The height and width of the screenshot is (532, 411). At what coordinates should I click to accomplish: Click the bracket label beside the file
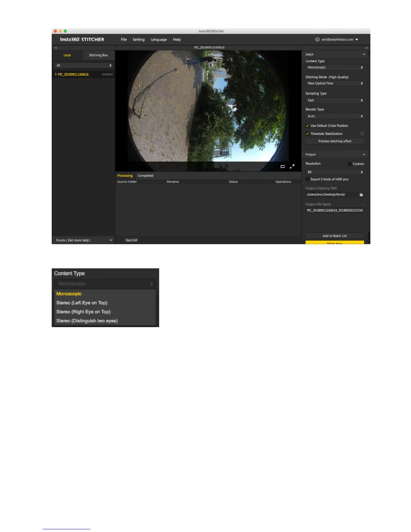click(x=107, y=74)
